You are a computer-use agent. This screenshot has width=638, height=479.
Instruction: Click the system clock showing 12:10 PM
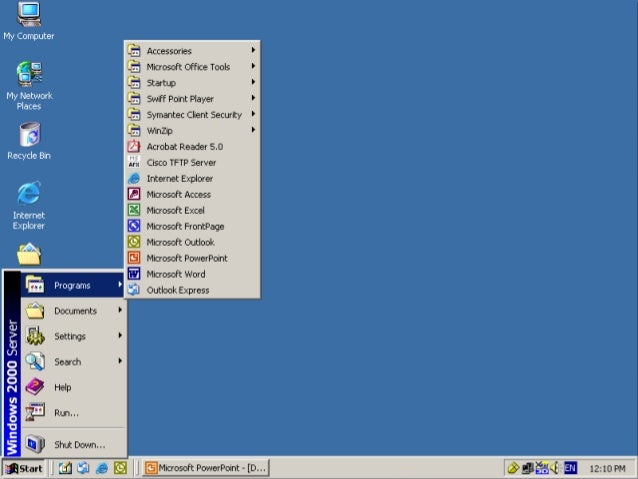click(x=608, y=468)
